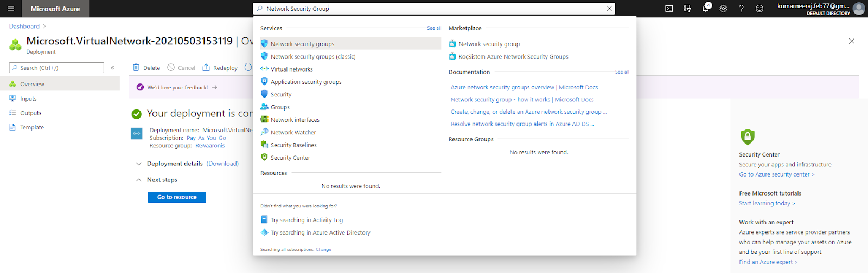This screenshot has height=273, width=868.
Task: Click the search box magnifier icon
Action: point(260,9)
